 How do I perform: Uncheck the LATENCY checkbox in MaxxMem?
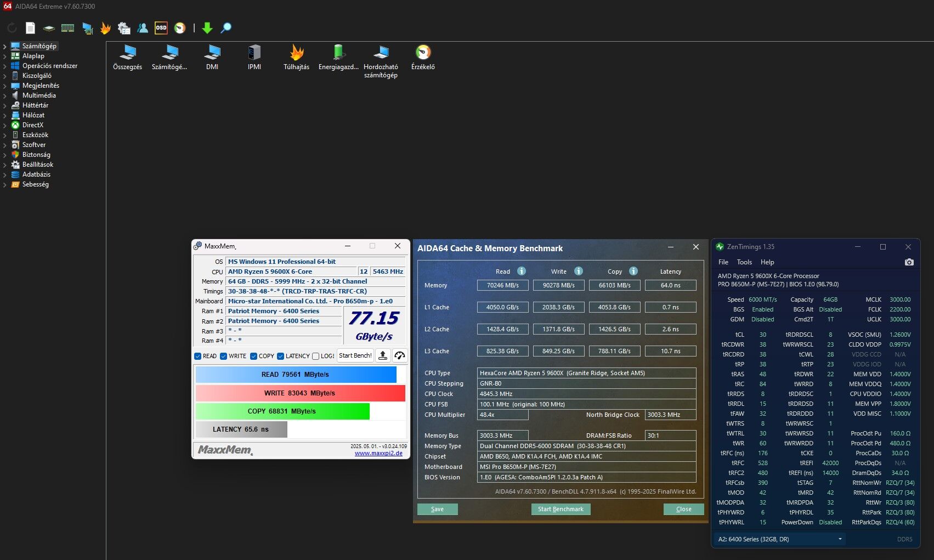click(x=281, y=356)
